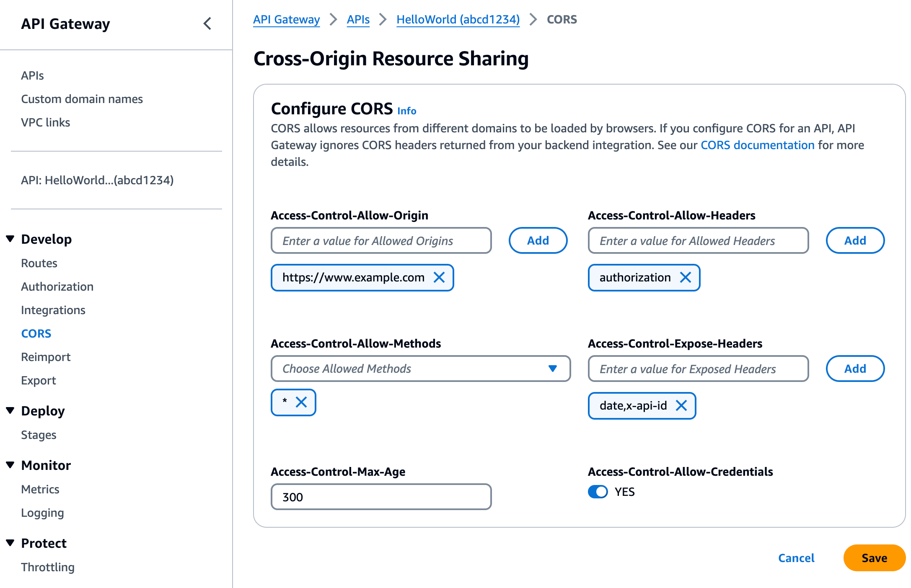This screenshot has width=911, height=588.
Task: Cancel the CORS changes
Action: pyautogui.click(x=796, y=558)
